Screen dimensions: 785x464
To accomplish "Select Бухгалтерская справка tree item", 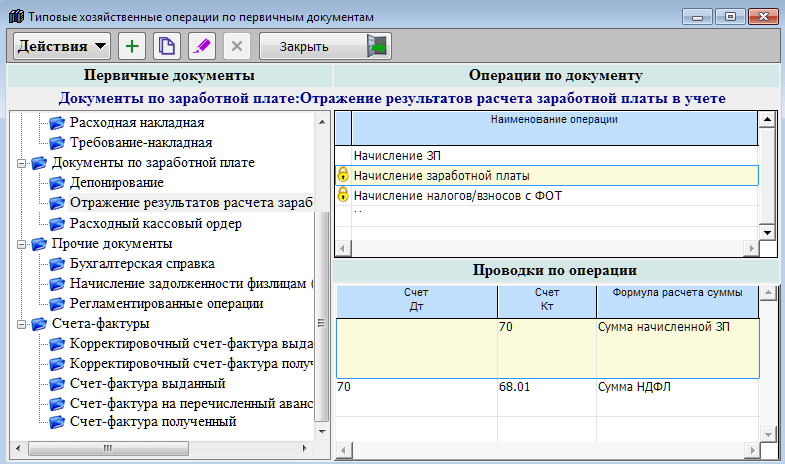I will coord(142,263).
